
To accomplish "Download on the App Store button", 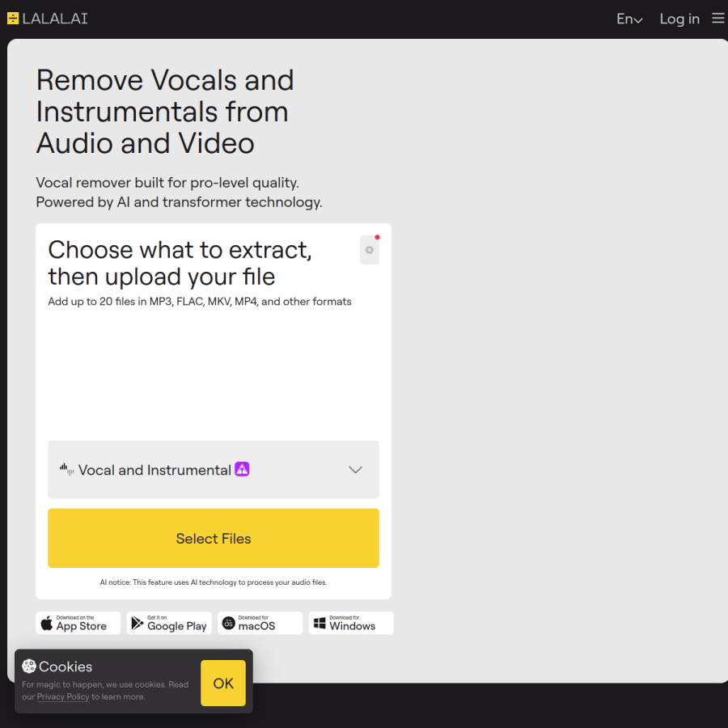I will click(x=78, y=623).
